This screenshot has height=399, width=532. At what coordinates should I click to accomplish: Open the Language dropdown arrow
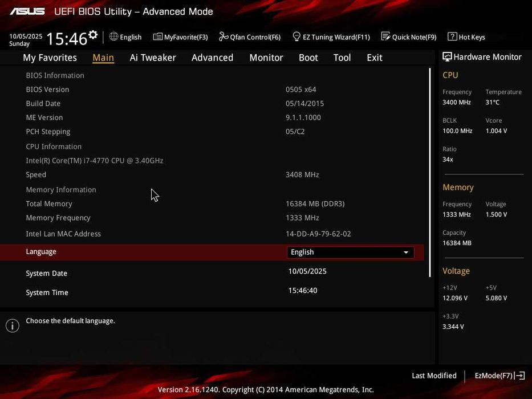(406, 253)
